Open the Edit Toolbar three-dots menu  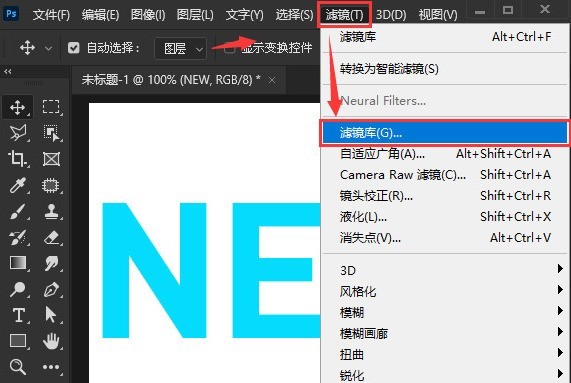point(51,367)
